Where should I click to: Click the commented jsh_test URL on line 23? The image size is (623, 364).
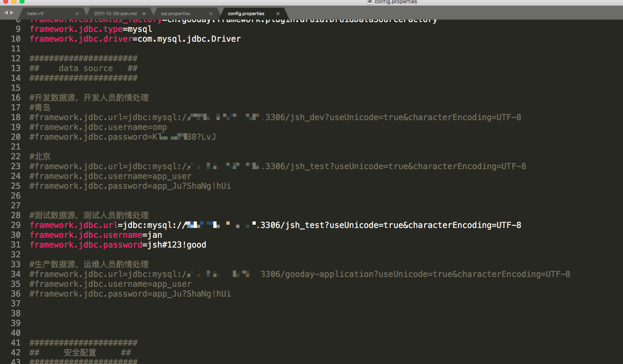coord(278,166)
